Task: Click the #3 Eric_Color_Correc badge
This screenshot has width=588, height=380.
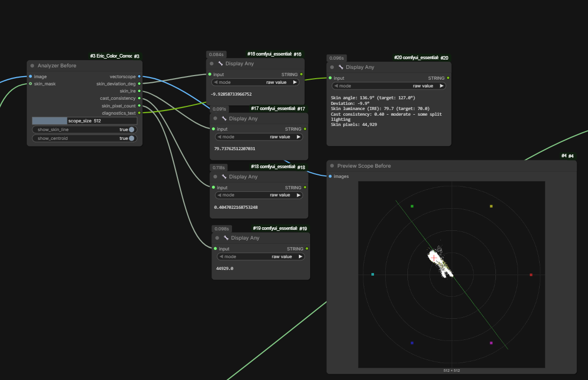Action: pos(114,56)
